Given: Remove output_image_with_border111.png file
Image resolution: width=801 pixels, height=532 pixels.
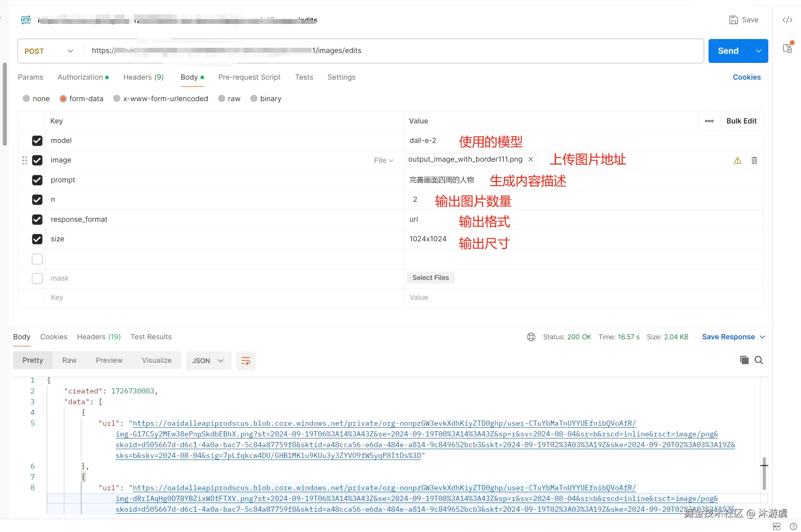Looking at the screenshot, I should coord(530,159).
